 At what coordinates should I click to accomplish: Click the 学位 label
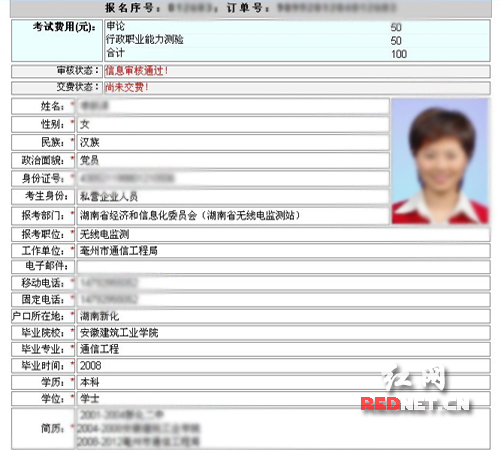[53, 398]
